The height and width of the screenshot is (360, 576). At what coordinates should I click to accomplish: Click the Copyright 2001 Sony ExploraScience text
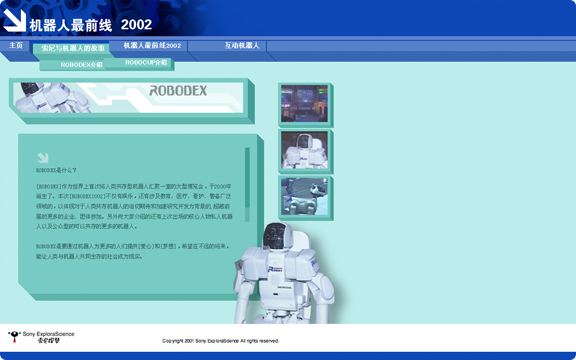pos(220,341)
